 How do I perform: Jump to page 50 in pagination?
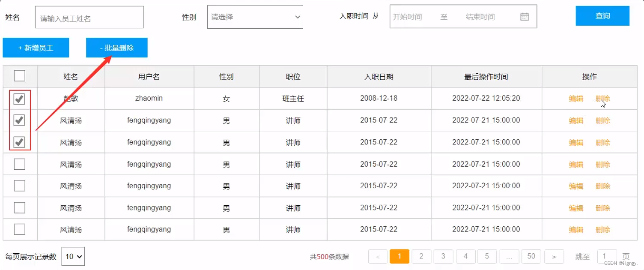coord(531,256)
